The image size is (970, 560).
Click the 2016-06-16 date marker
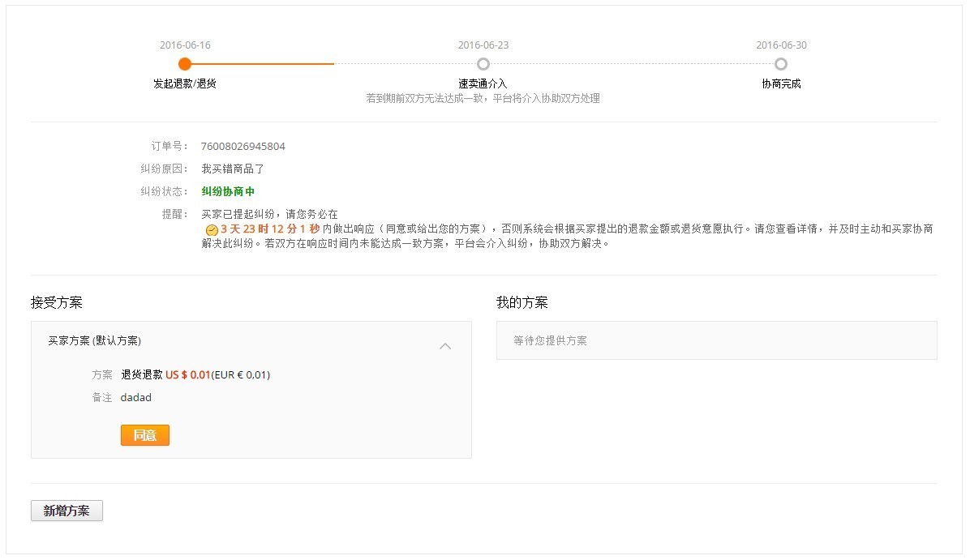[184, 45]
